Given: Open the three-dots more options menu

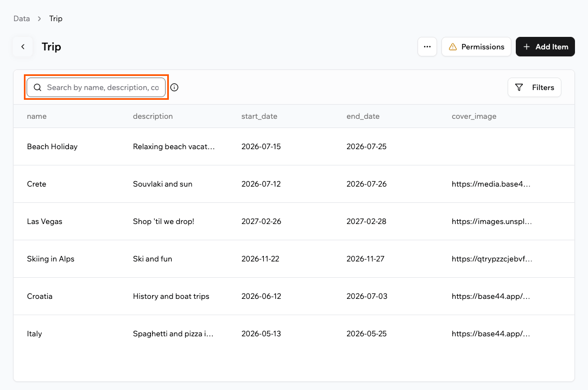Looking at the screenshot, I should coord(427,47).
